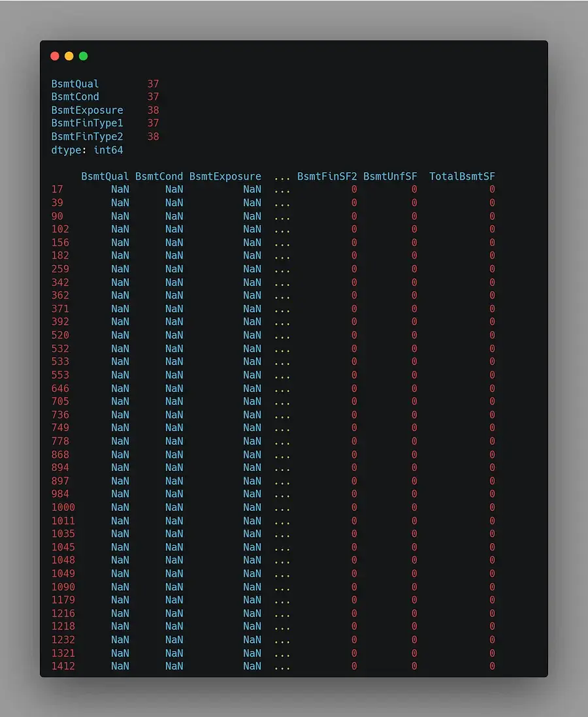
Task: Click count 38 next to BsmtFinType2
Action: coord(154,136)
